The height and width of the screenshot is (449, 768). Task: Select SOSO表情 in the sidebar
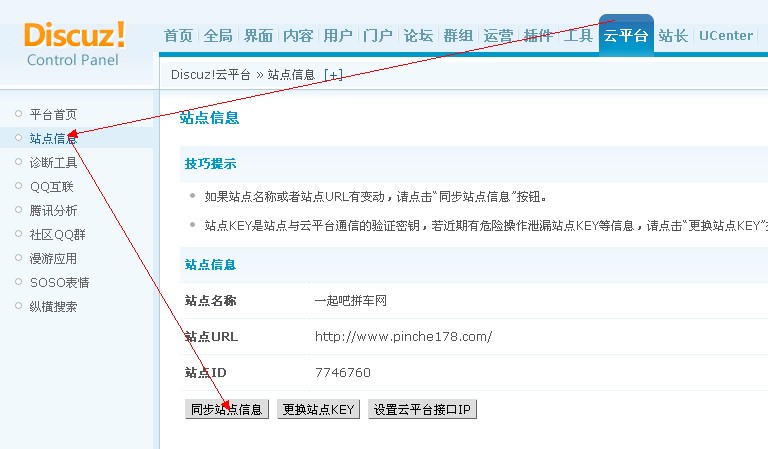[x=60, y=283]
